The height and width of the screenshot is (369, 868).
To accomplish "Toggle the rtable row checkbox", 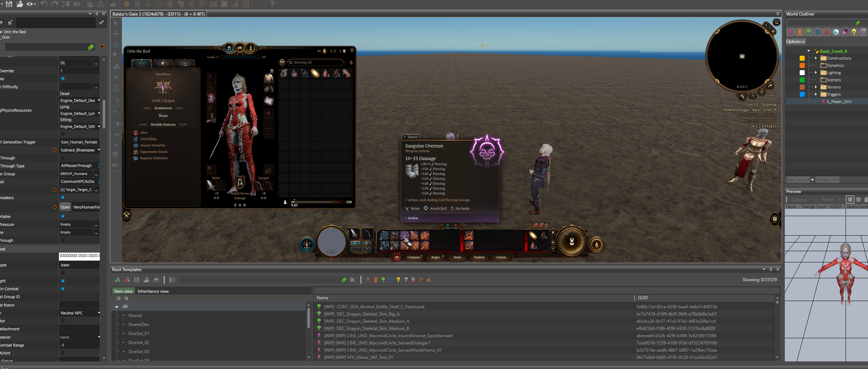I will coord(63,216).
